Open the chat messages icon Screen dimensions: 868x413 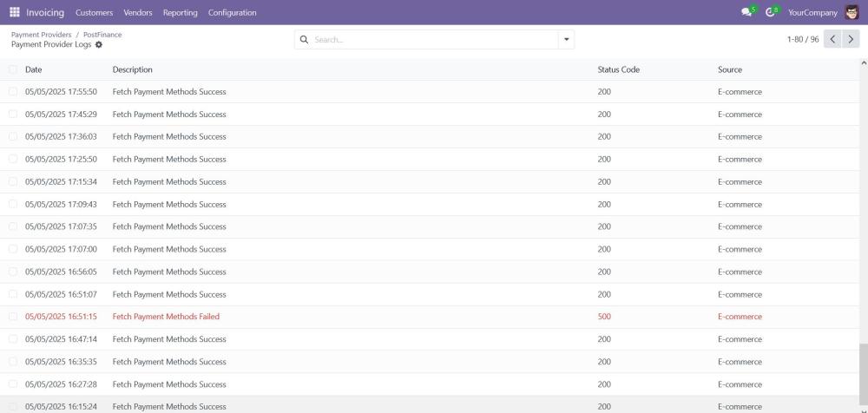(x=746, y=12)
